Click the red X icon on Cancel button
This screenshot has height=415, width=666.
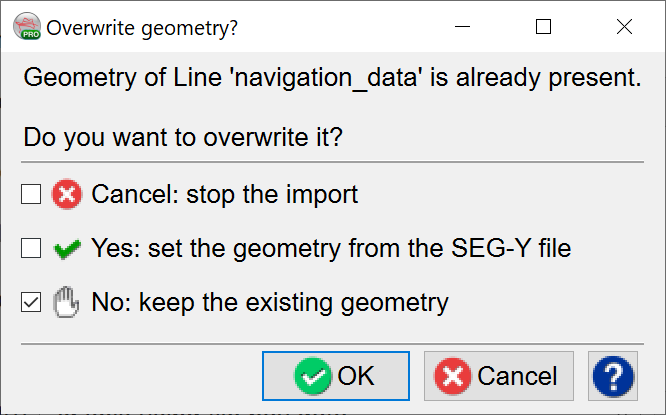(454, 376)
